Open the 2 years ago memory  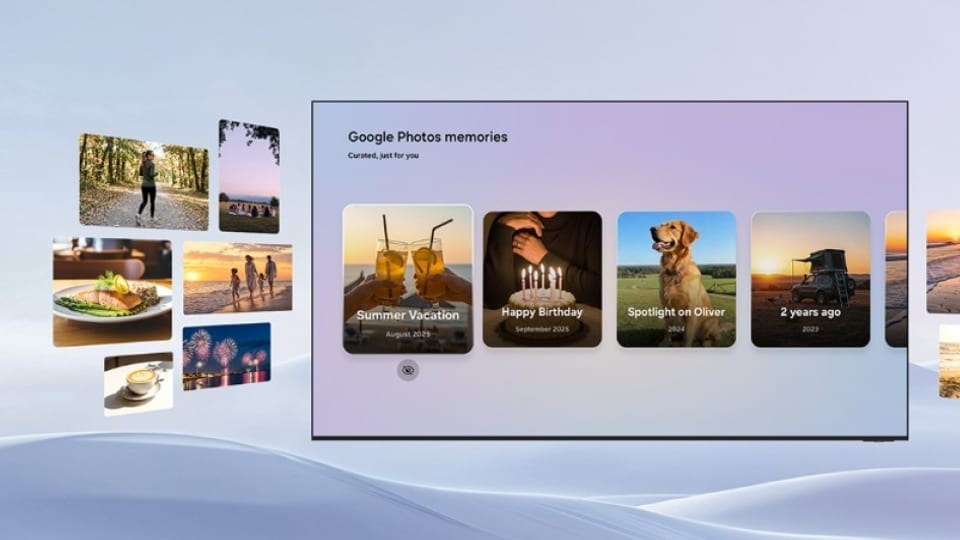pos(810,279)
